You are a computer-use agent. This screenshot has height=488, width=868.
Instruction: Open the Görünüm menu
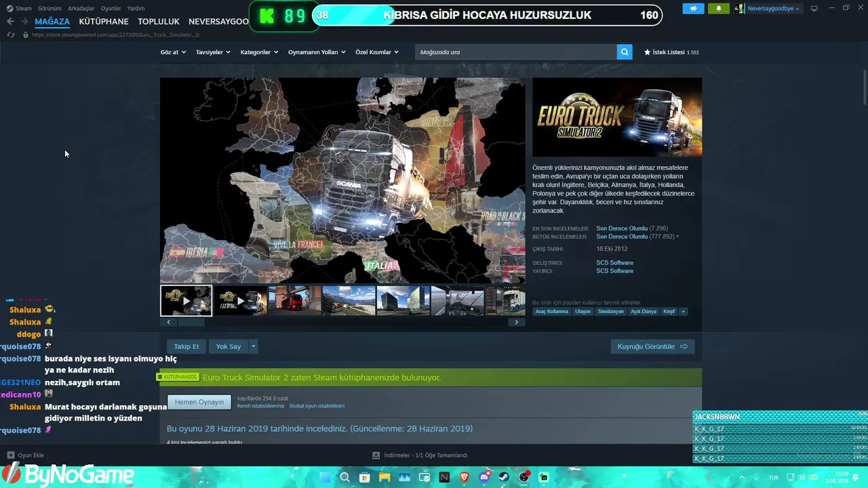50,9
